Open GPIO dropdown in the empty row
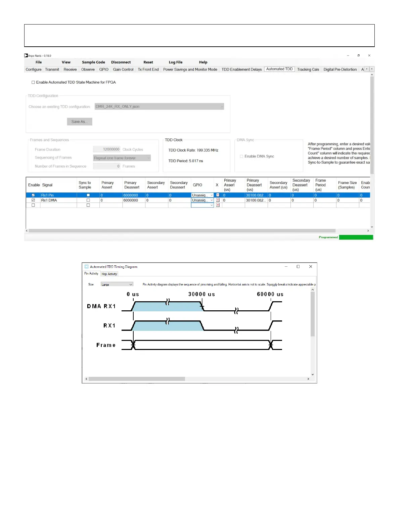 (x=202, y=205)
